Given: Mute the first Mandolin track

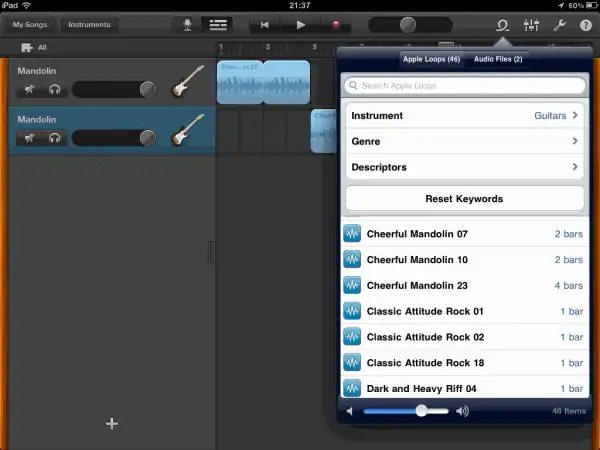Looking at the screenshot, I should tap(30, 90).
